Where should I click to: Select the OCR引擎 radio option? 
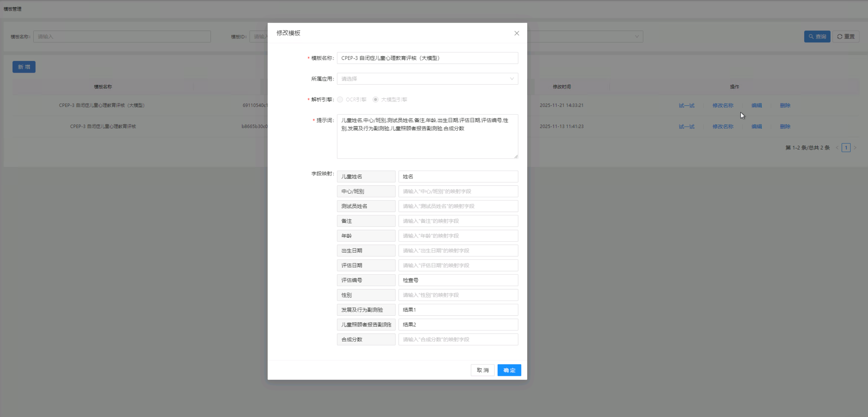click(x=340, y=99)
